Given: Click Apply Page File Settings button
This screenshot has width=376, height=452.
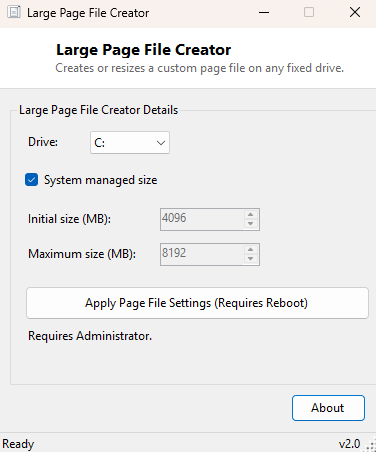Looking at the screenshot, I should (197, 303).
